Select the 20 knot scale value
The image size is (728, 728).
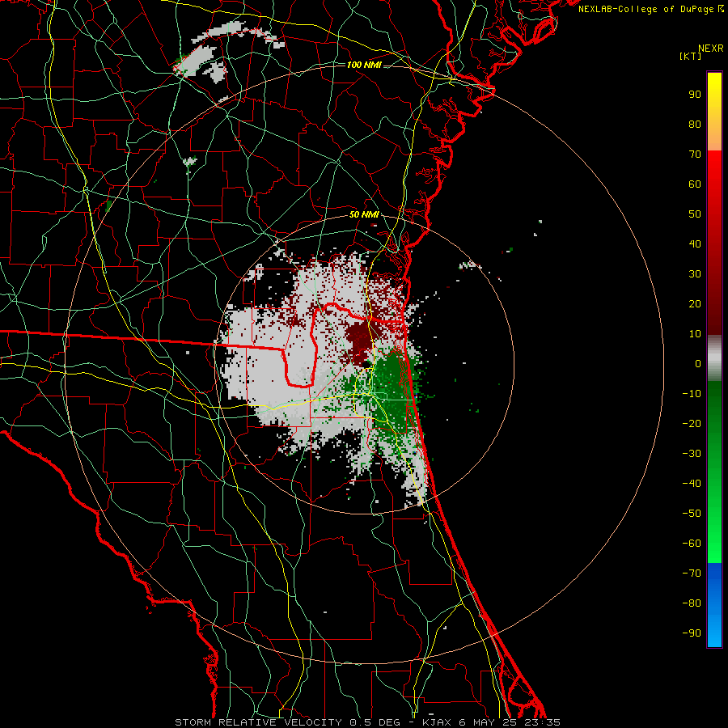[x=695, y=304]
